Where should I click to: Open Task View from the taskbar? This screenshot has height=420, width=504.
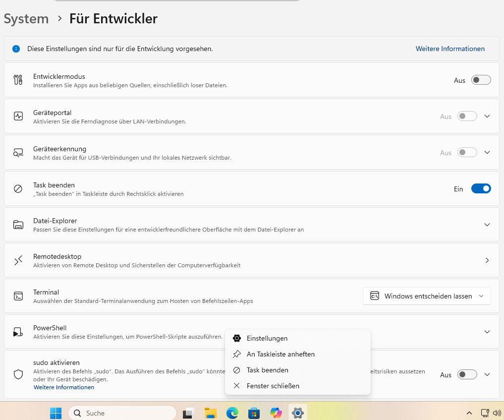pos(189,413)
